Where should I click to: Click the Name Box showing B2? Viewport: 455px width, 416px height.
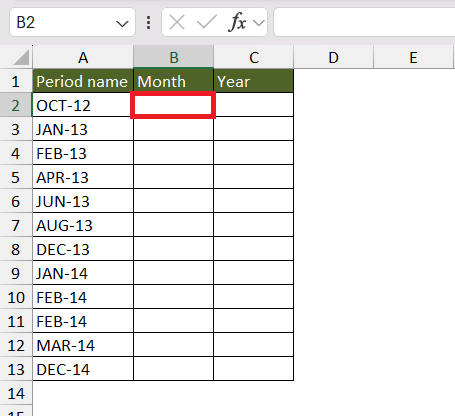pos(72,22)
